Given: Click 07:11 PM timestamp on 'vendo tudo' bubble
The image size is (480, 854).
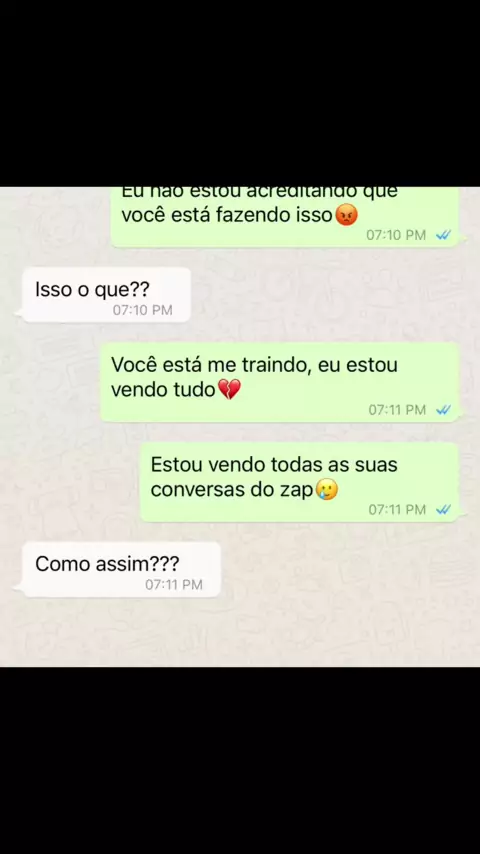Looking at the screenshot, I should coord(397,410).
